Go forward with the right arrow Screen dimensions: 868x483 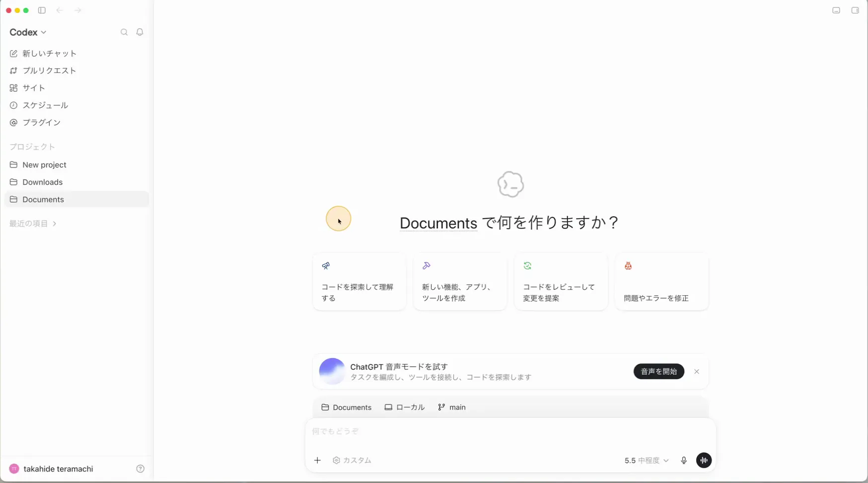pos(77,10)
